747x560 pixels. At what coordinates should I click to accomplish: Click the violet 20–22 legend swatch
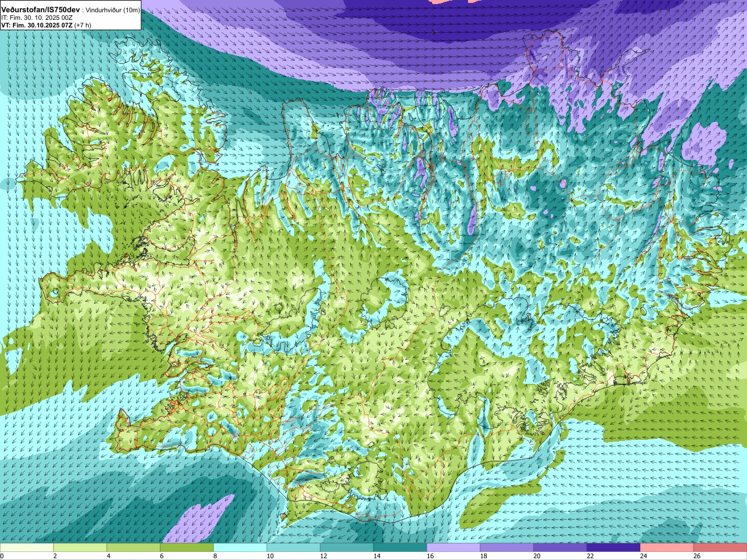tap(560, 548)
